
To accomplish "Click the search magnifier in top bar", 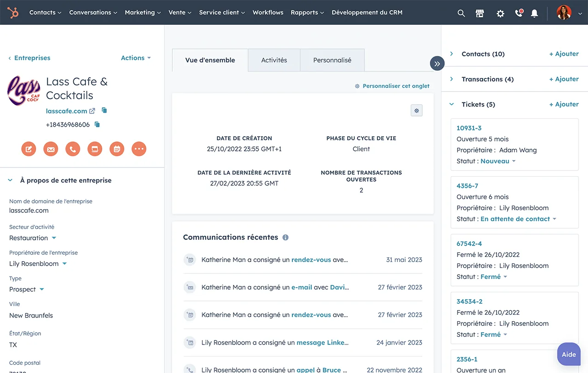I will 461,13.
